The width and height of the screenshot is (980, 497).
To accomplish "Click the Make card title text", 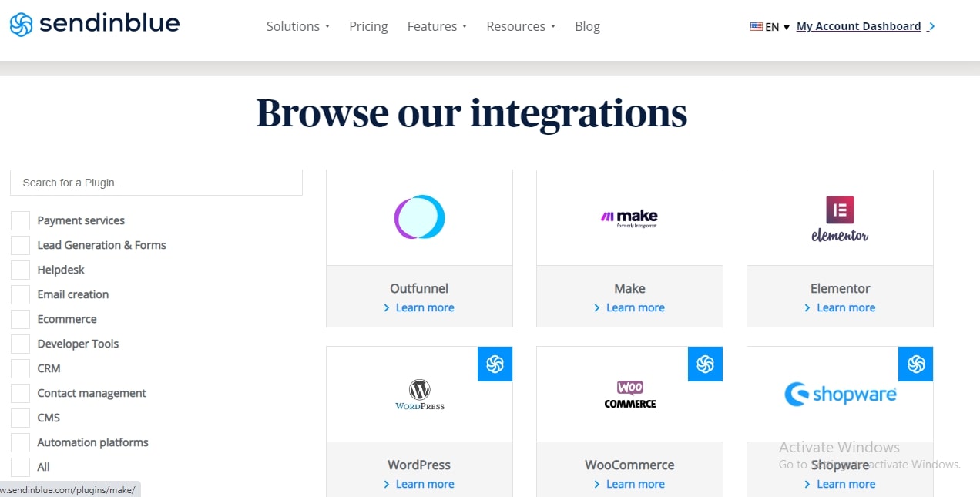I will point(629,288).
